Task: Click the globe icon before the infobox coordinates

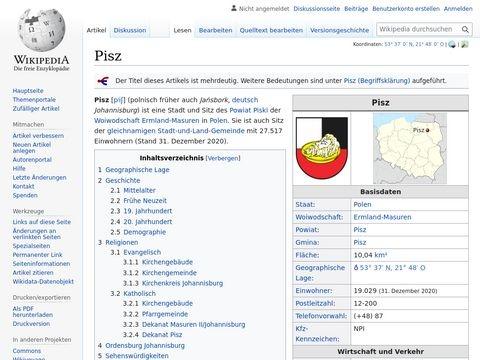Action: pyautogui.click(x=356, y=267)
